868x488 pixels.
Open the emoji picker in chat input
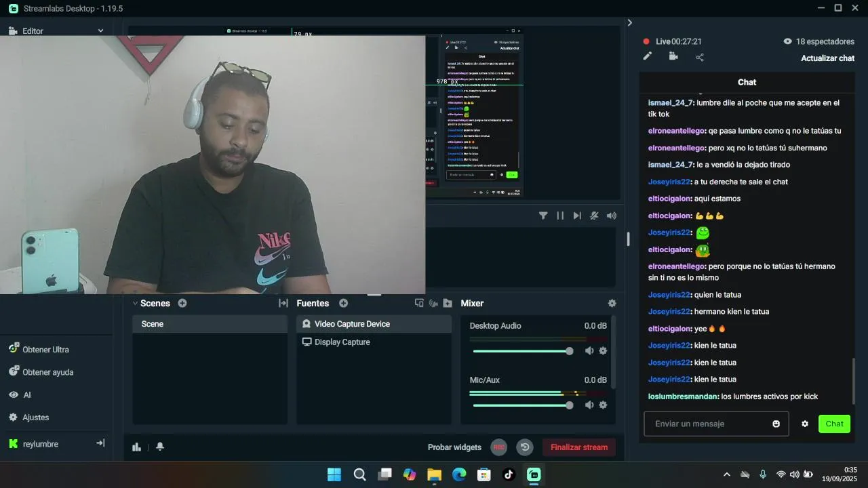[x=776, y=424]
